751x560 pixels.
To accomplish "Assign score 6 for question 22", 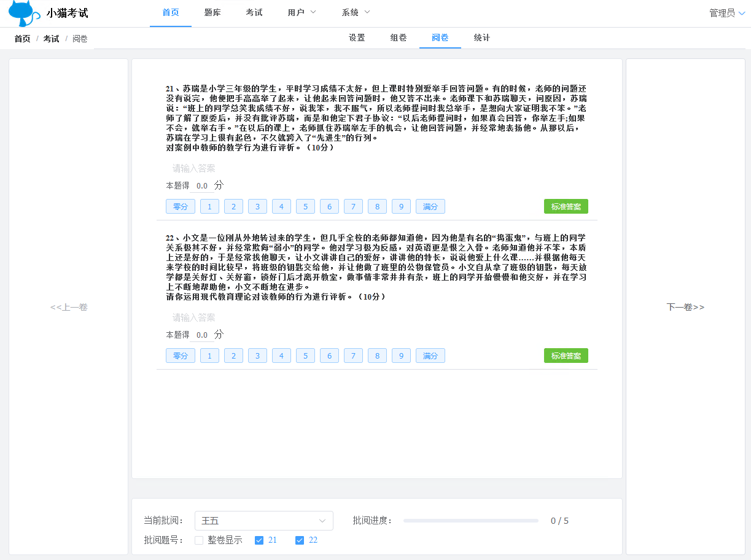I will [329, 356].
